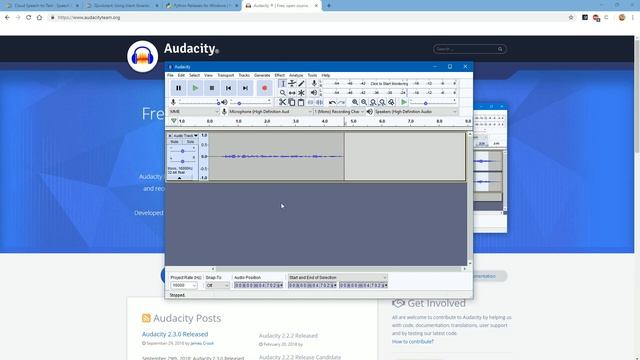Image resolution: width=640 pixels, height=360 pixels.
Task: Toggle Solo on the Audio Track
Action: pyautogui.click(x=190, y=142)
